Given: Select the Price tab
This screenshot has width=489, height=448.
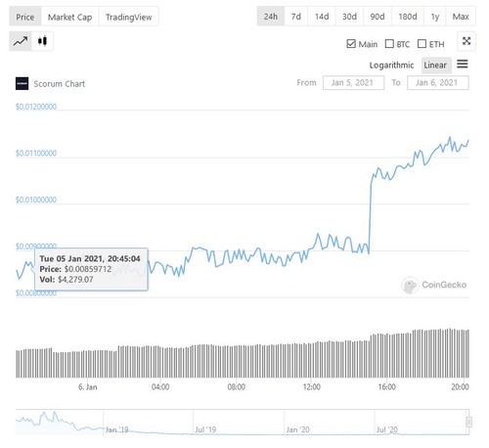Looking at the screenshot, I should click(25, 17).
